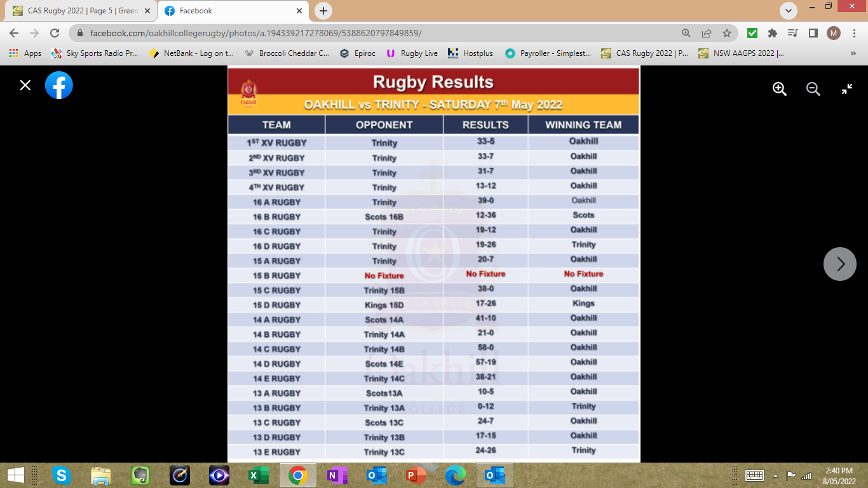Screen dimensions: 868x488
Task: Open Excel from the Windows taskbar
Action: (x=259, y=475)
